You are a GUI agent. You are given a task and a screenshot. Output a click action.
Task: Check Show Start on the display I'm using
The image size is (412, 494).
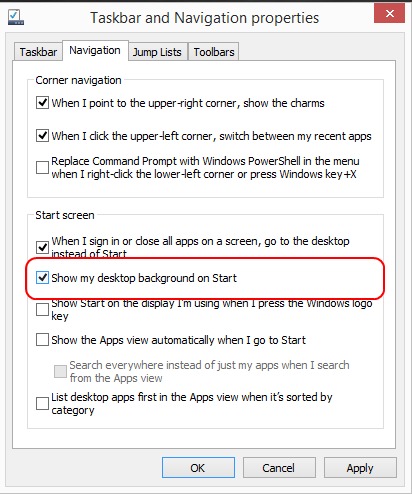(42, 309)
